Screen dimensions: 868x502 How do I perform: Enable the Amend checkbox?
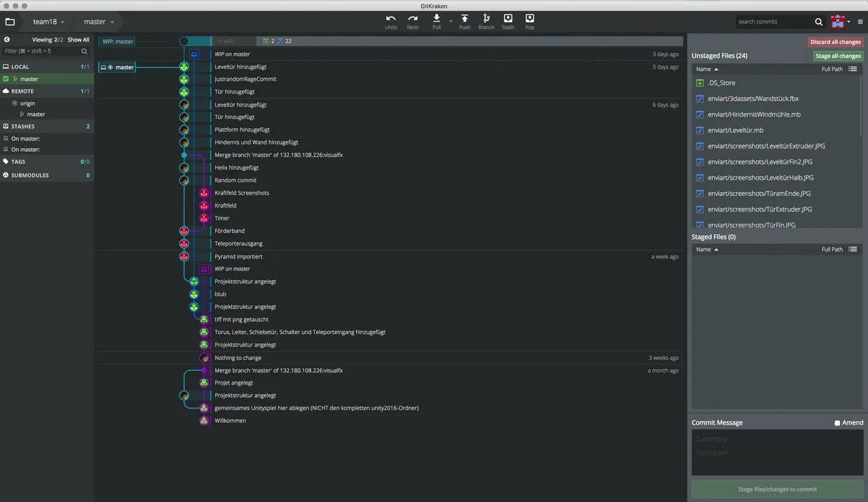837,423
